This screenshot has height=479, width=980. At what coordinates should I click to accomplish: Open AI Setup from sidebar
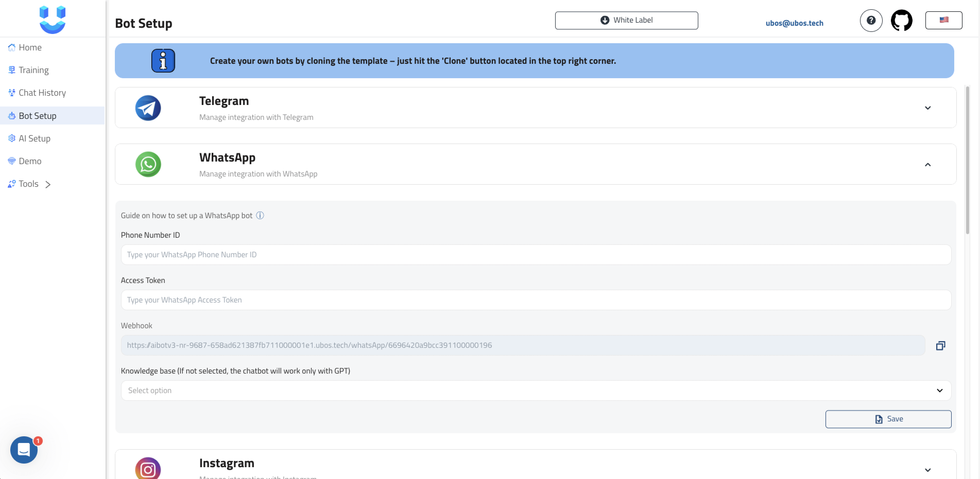[x=34, y=138]
